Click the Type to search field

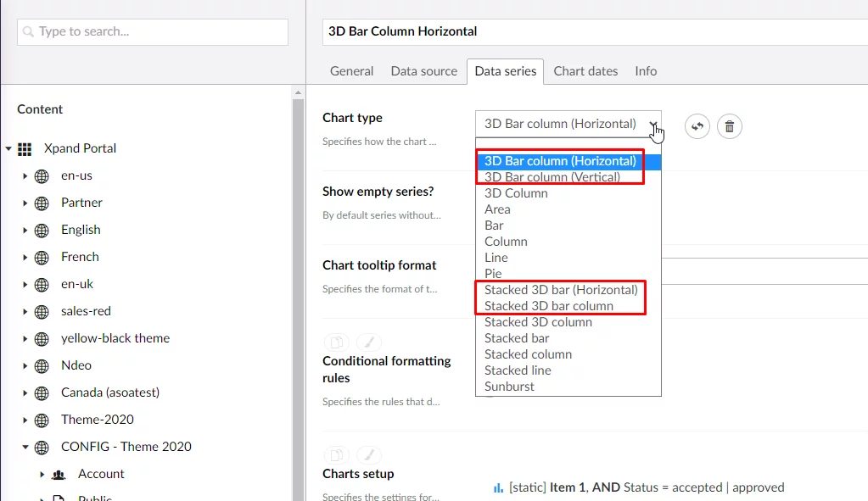click(153, 32)
